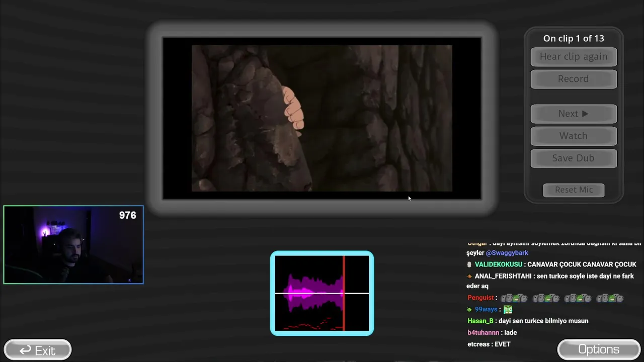This screenshot has width=644, height=362.
Task: Click the "On clip 1 of 13" label
Action: pyautogui.click(x=574, y=38)
